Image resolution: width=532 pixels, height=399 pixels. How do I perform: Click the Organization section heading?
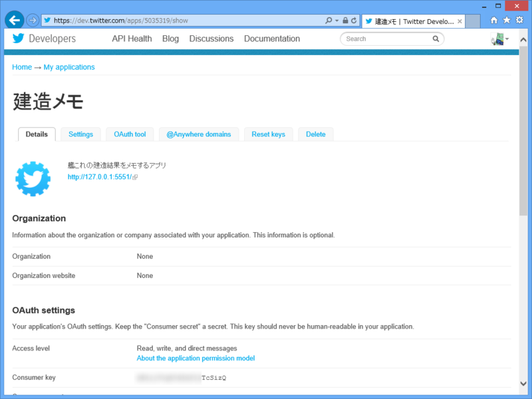(39, 219)
